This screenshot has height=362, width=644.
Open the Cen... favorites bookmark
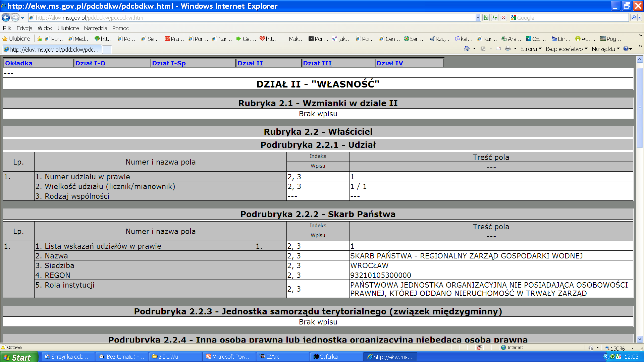pyautogui.click(x=389, y=39)
